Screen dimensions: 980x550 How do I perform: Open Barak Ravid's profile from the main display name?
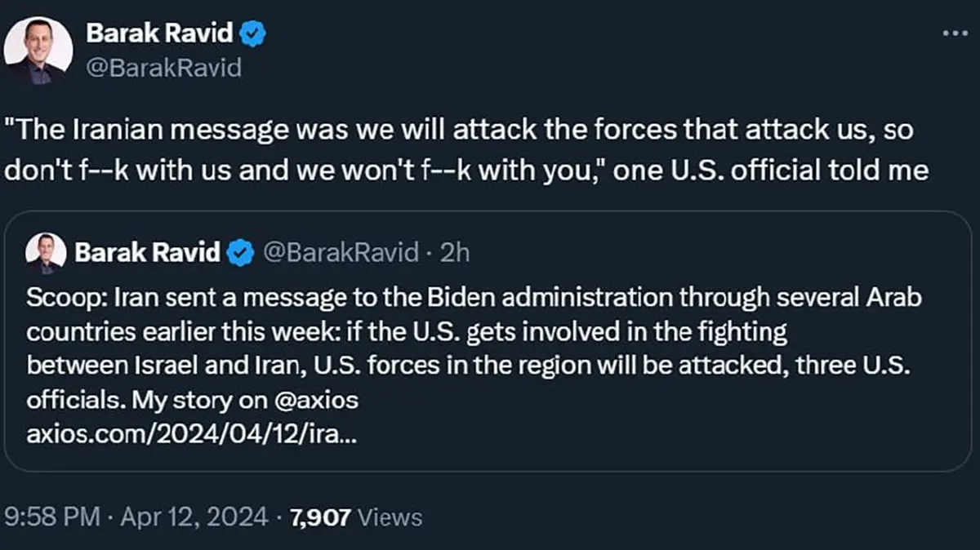pos(159,34)
